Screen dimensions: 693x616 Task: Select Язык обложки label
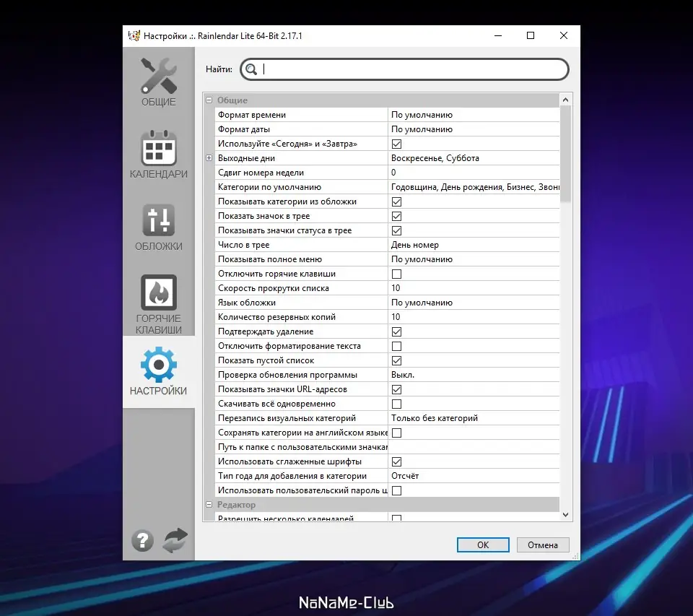247,303
